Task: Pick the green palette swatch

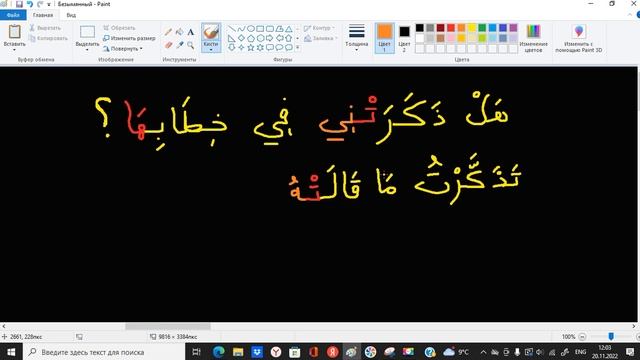Action: (482, 28)
